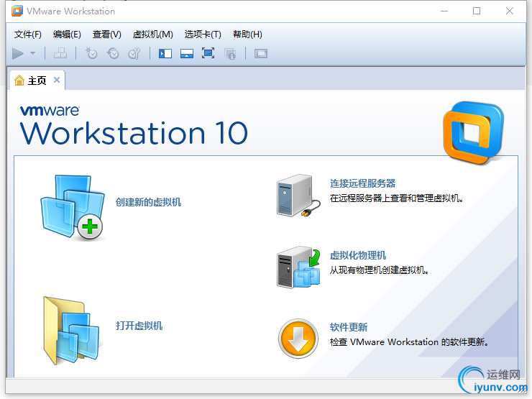
Task: Click the open virtual machine folder icon
Action: [x=72, y=331]
